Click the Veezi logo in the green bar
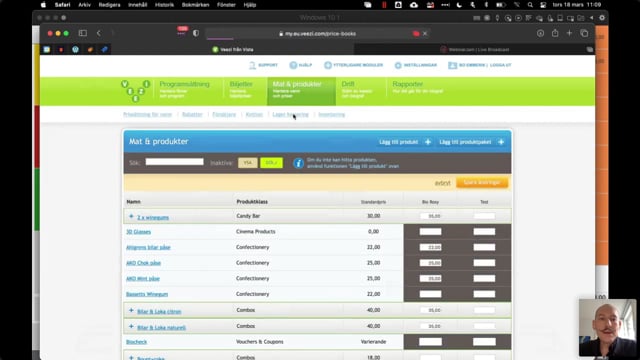Screen dimensions: 640x360 pos(136,91)
